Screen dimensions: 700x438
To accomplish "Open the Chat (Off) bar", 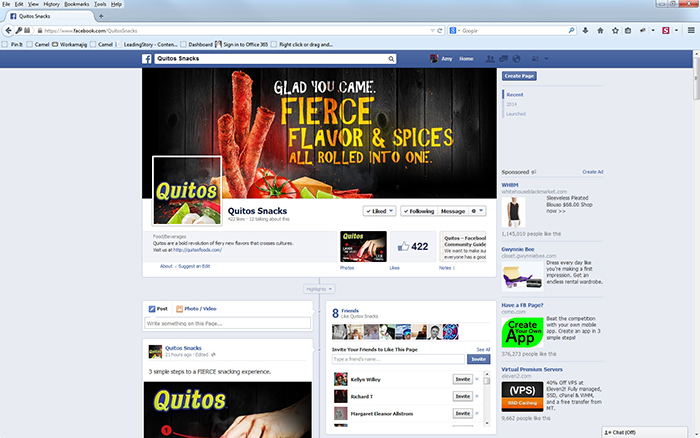I will (x=645, y=432).
